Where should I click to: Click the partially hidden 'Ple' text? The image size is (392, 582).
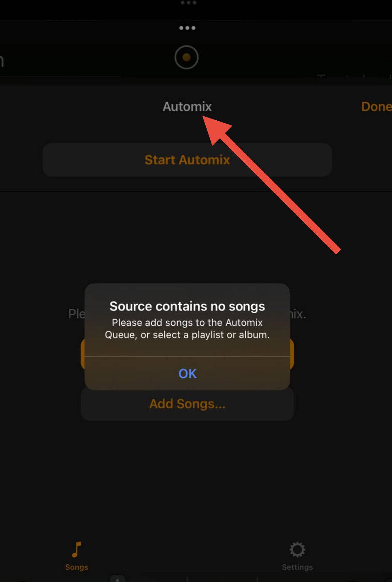pos(77,314)
